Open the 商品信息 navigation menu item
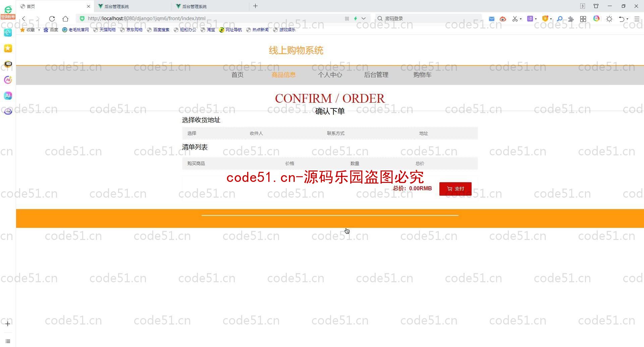 283,75
